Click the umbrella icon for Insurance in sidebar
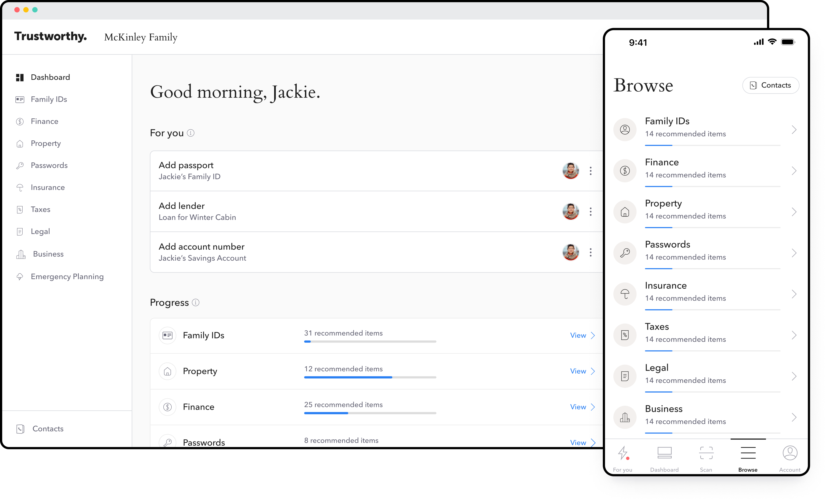The width and height of the screenshot is (829, 504). coord(20,187)
